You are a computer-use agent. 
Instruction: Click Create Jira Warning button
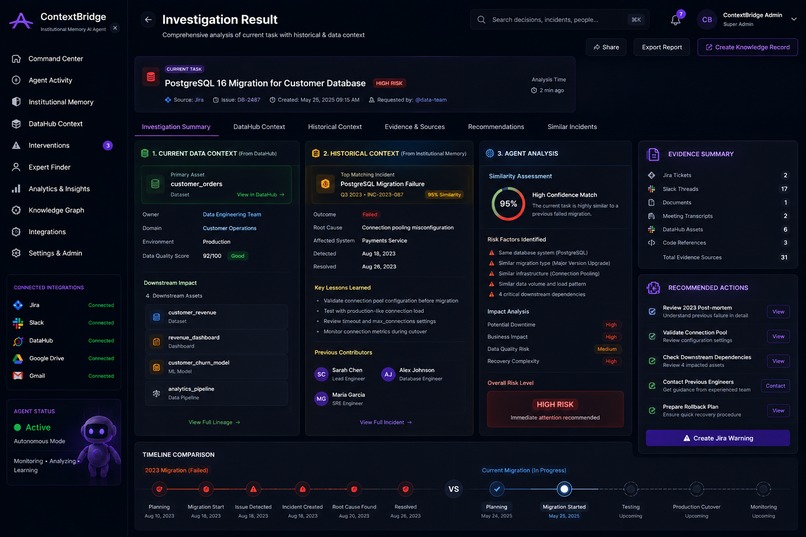coord(718,438)
